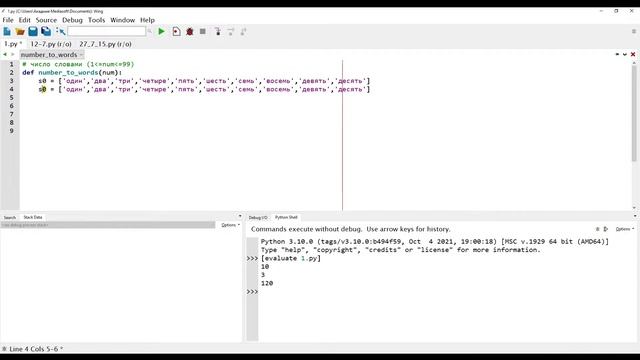Click the Step Over debugger icon
Image resolution: width=640 pixels, height=360 pixels.
coord(231,31)
